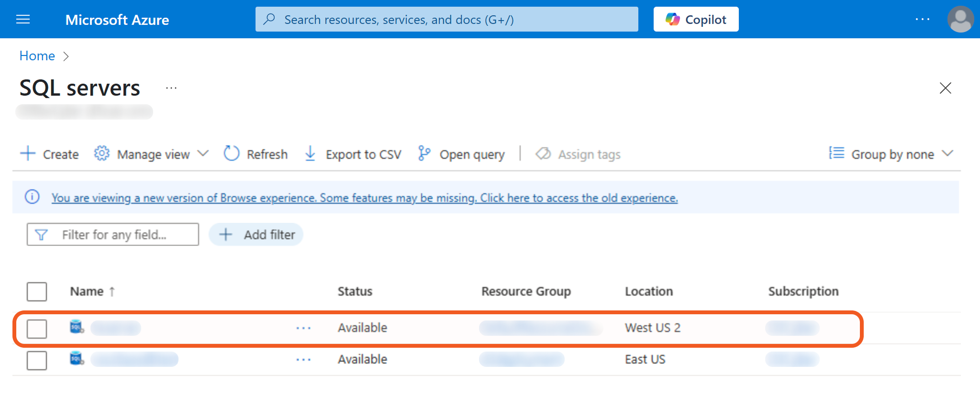Refresh the SQL servers list

[x=256, y=154]
